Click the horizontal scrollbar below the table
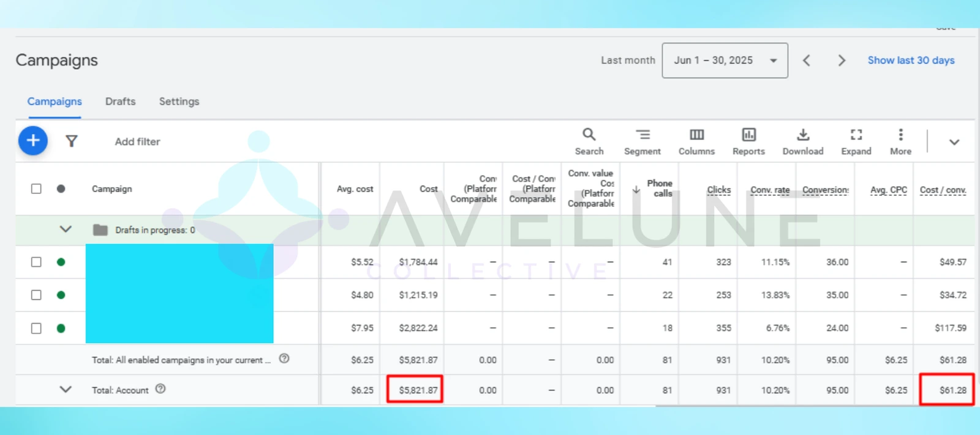 click(x=815, y=406)
